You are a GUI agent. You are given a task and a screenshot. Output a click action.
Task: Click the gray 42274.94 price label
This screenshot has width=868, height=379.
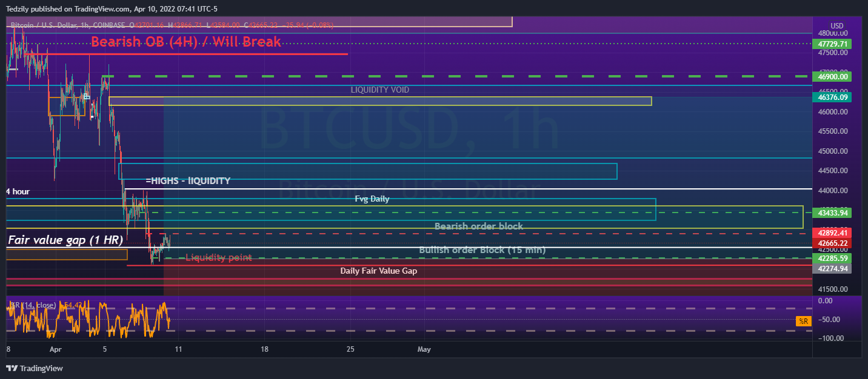pyautogui.click(x=833, y=268)
